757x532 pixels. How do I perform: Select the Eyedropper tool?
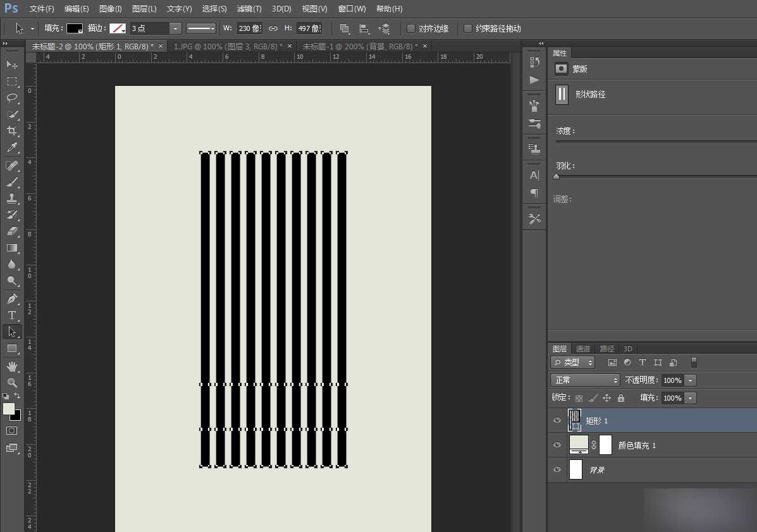pyautogui.click(x=12, y=148)
